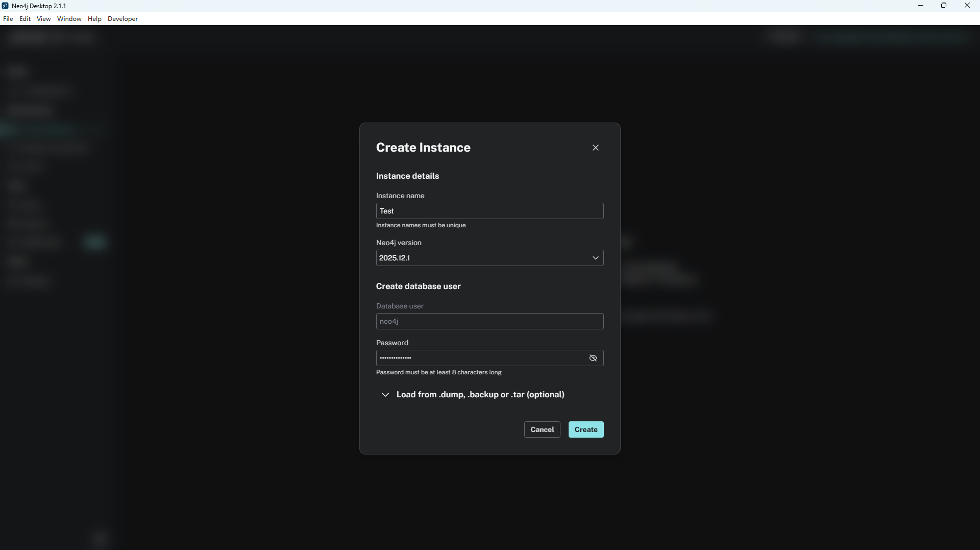
Task: Click the Neo4j Desktop logo in title bar
Action: (5, 6)
